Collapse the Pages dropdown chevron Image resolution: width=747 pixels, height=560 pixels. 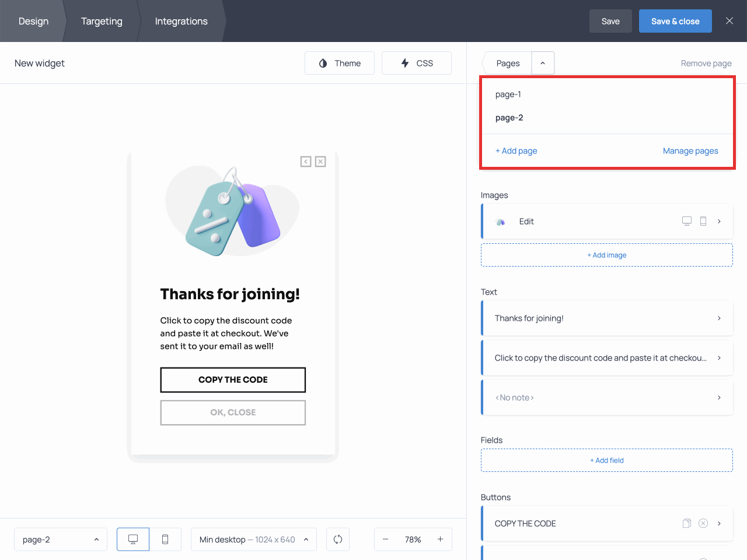(x=543, y=63)
